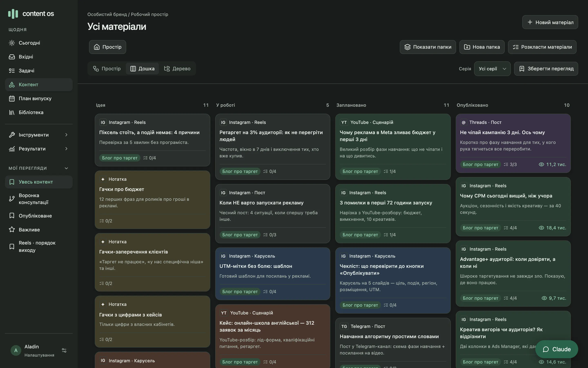Open Контент in the sidebar
The image size is (588, 368).
tap(39, 85)
